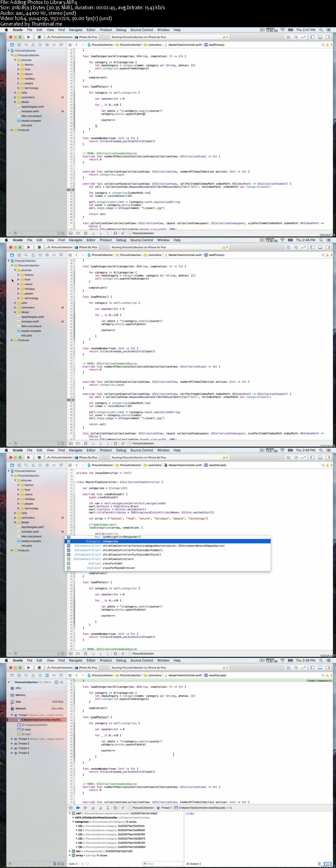Image resolution: width=336 pixels, height=868 pixels.
Task: Open Auto scope dropdown in variables view
Action: (73, 864)
